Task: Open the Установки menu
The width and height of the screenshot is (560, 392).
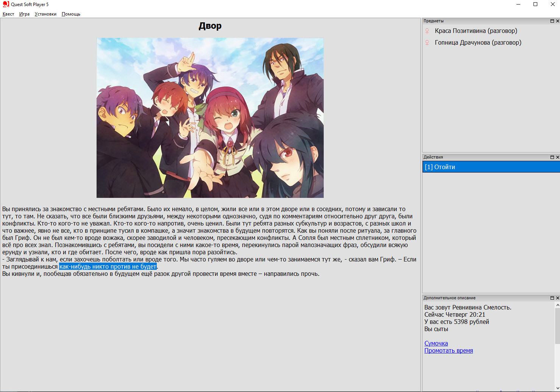Action: (x=45, y=14)
